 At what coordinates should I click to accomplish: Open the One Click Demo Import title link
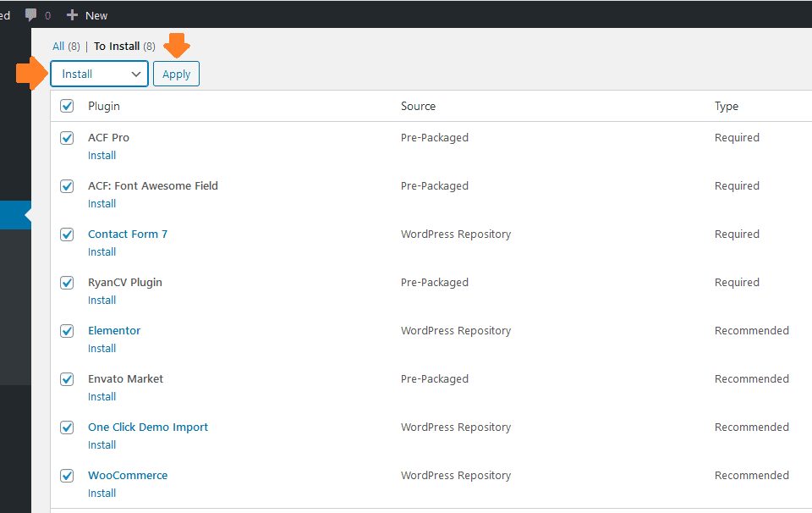pyautogui.click(x=148, y=427)
